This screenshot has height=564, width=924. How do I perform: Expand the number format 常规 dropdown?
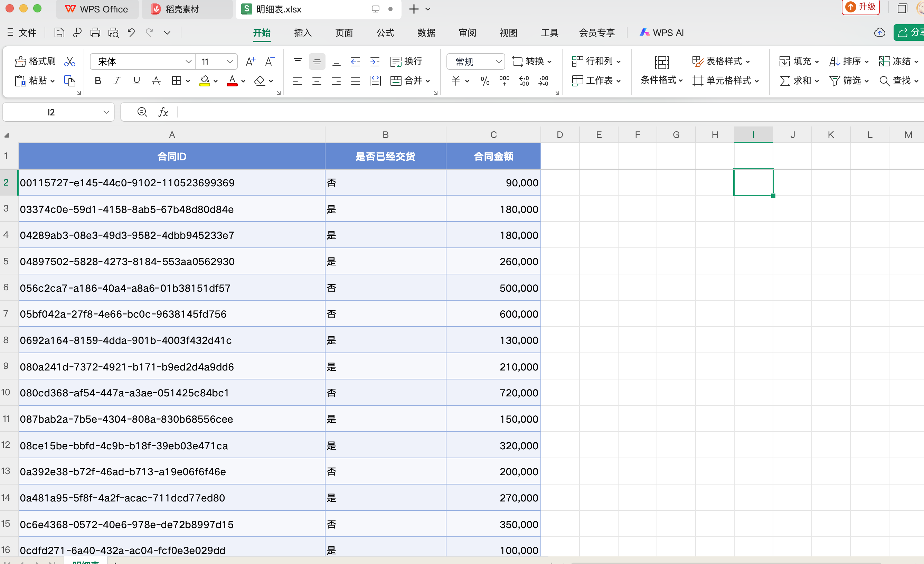pos(498,62)
